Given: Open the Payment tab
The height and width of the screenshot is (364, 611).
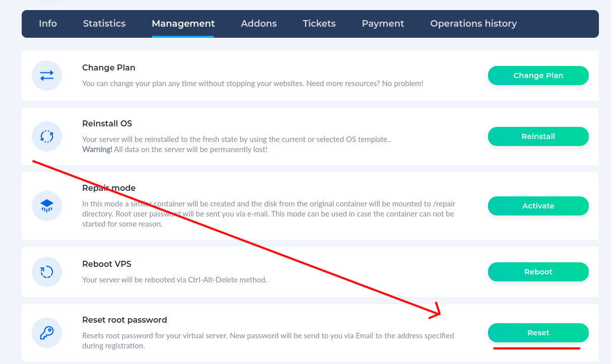Looking at the screenshot, I should point(383,24).
